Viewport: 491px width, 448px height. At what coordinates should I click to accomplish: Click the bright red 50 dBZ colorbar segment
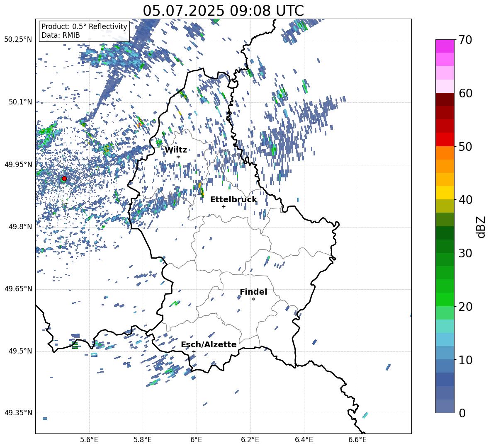(445, 140)
